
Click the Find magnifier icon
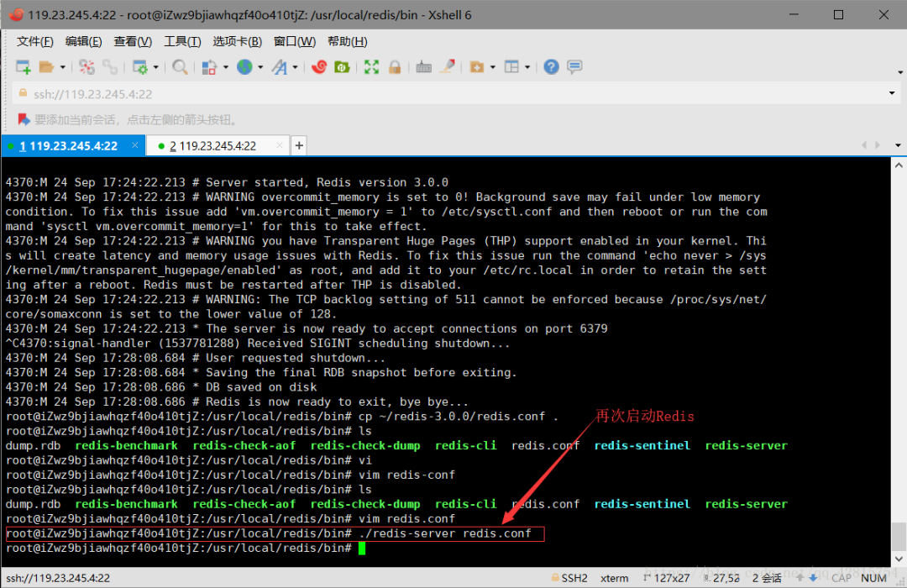(180, 67)
